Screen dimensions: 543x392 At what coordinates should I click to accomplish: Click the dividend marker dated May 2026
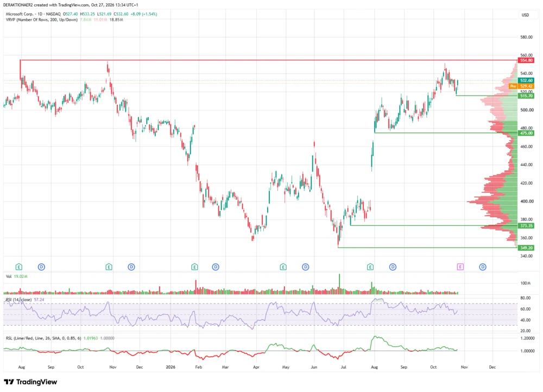[x=305, y=267]
